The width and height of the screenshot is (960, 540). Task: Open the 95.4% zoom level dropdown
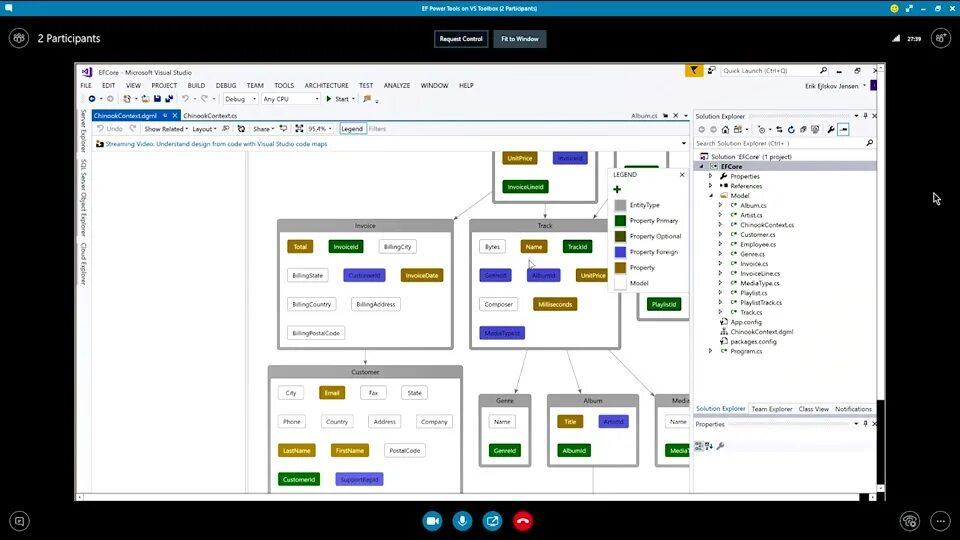click(320, 129)
